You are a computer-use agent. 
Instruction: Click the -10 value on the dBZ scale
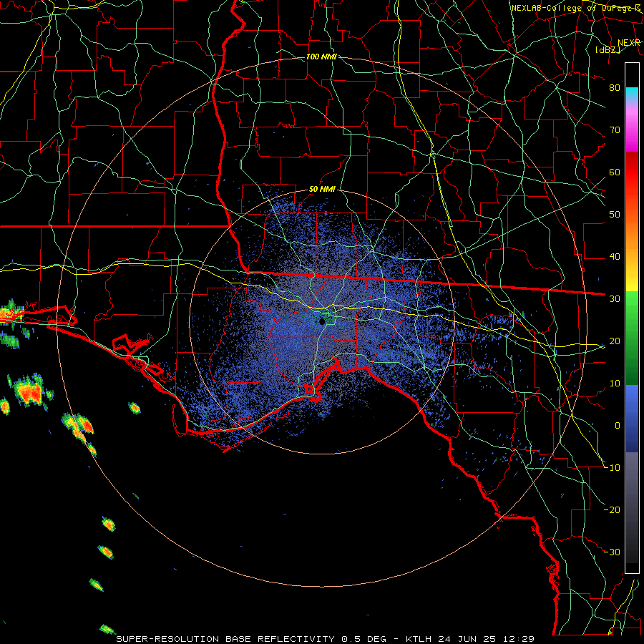[x=612, y=467]
